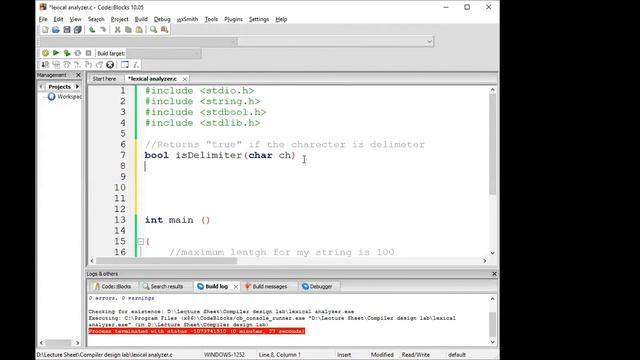Click the Management tabs left arrow
This screenshot has width=640, height=360.
41,87
